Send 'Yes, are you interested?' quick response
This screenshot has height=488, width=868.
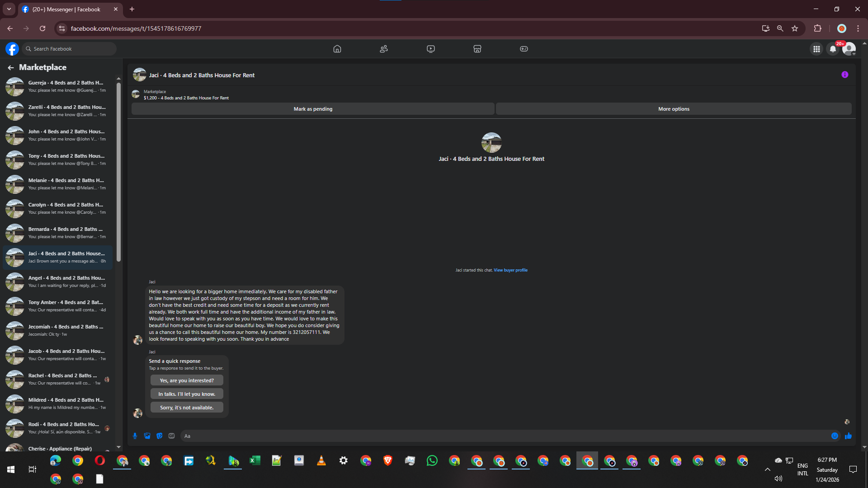(x=187, y=380)
